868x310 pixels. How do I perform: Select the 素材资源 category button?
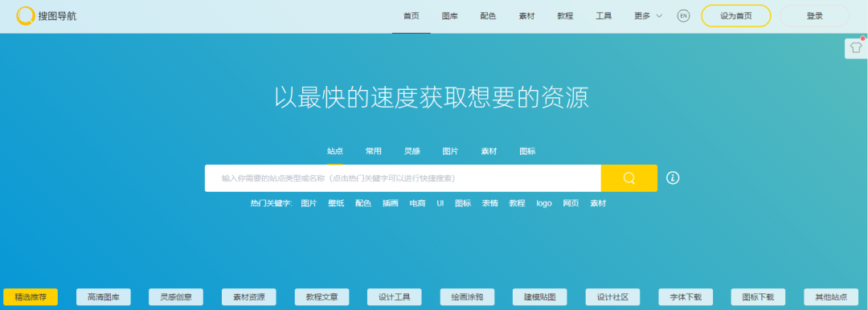(x=249, y=297)
